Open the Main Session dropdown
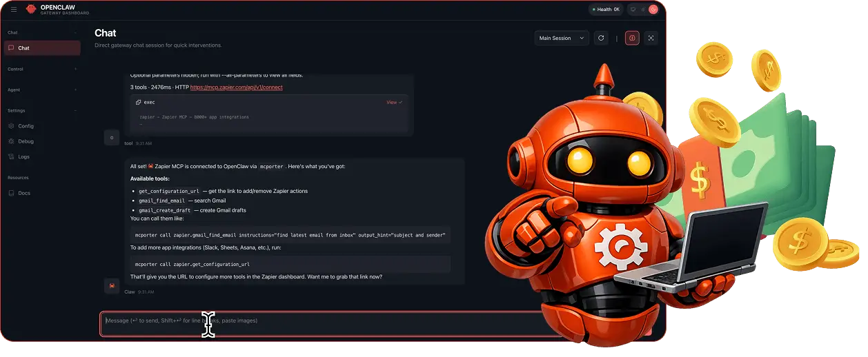 562,38
